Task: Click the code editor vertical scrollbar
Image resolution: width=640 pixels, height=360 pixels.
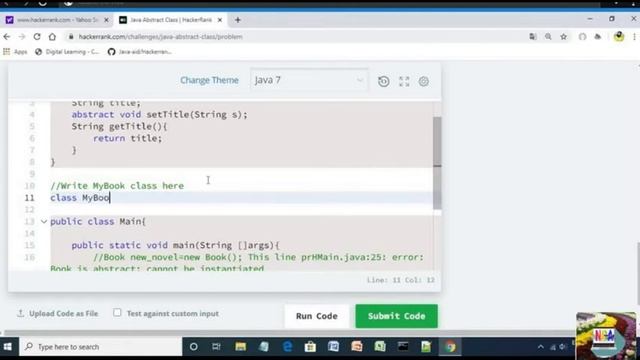Action: pos(437,163)
